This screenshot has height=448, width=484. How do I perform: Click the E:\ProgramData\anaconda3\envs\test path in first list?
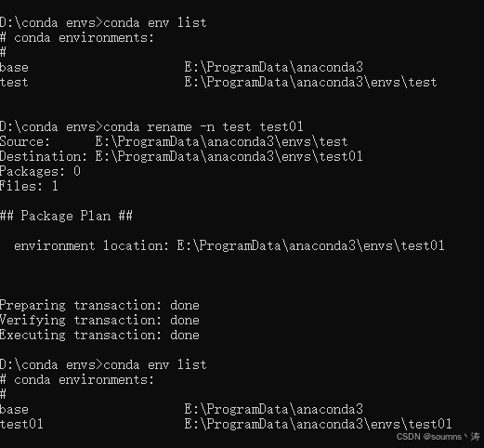click(310, 82)
